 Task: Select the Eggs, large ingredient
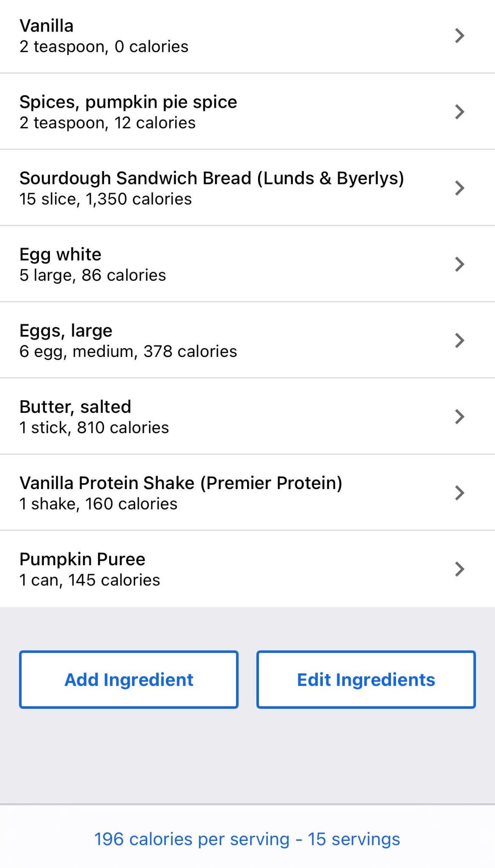(x=66, y=331)
